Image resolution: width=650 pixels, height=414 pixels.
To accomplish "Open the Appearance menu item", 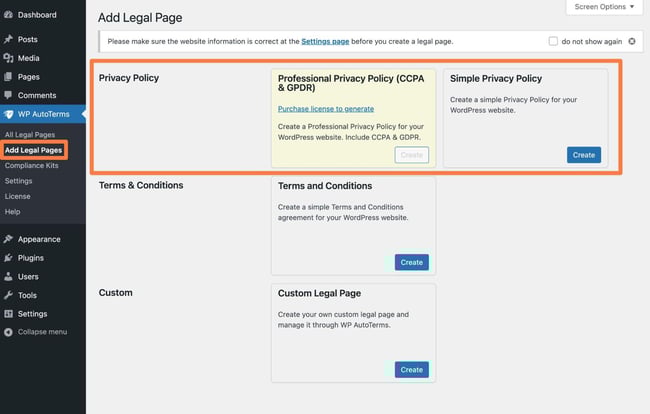I will 39,239.
